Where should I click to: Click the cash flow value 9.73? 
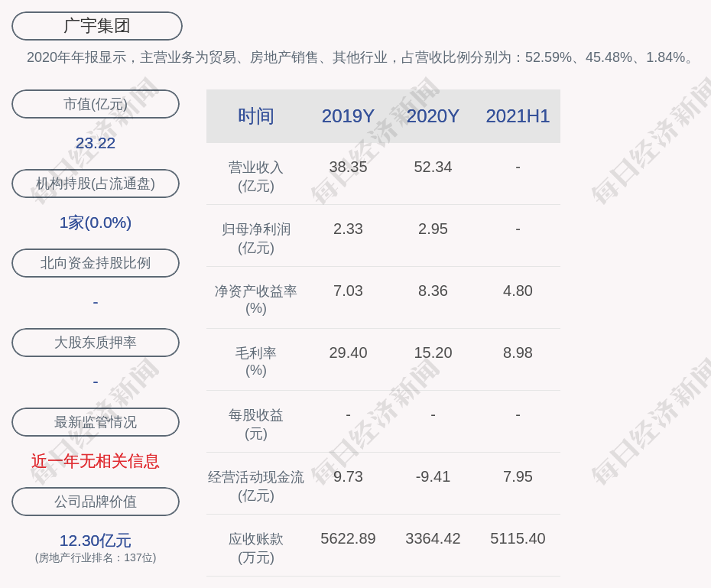[348, 476]
